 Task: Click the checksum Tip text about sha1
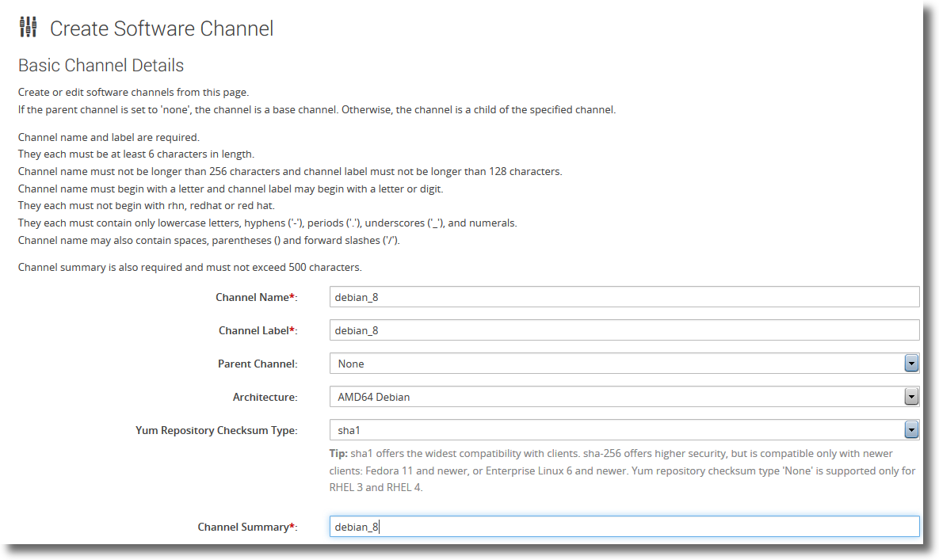622,470
